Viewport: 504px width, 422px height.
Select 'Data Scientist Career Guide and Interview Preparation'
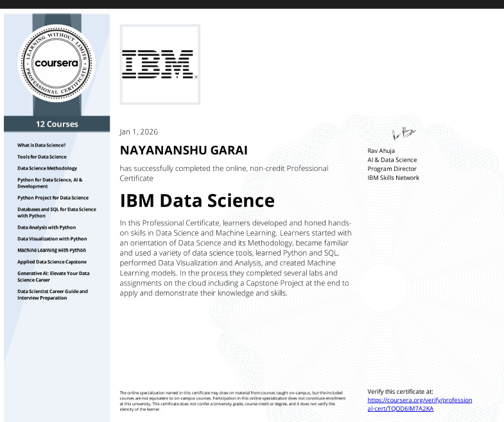(x=53, y=295)
